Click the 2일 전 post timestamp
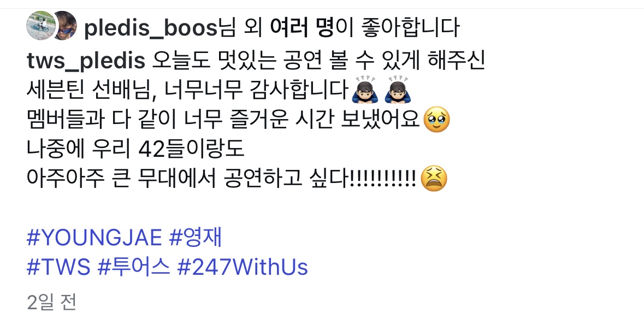 52,302
